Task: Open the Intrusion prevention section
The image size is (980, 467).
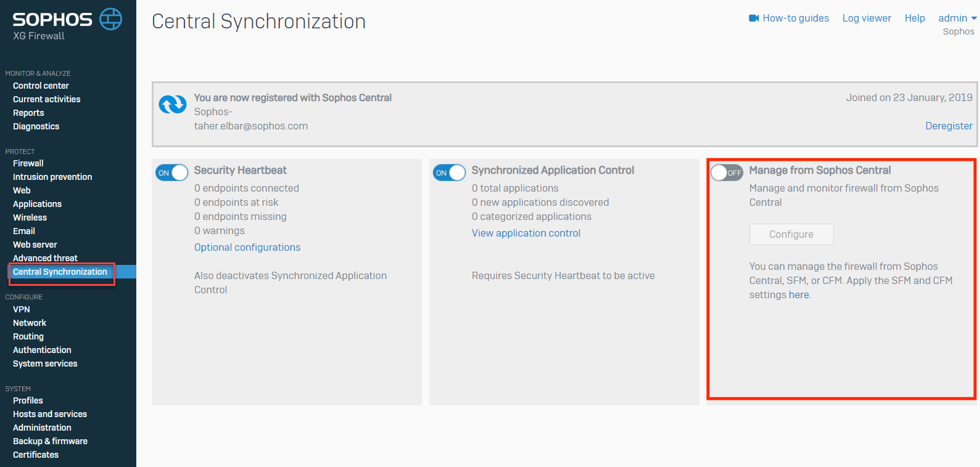Action: (x=52, y=177)
